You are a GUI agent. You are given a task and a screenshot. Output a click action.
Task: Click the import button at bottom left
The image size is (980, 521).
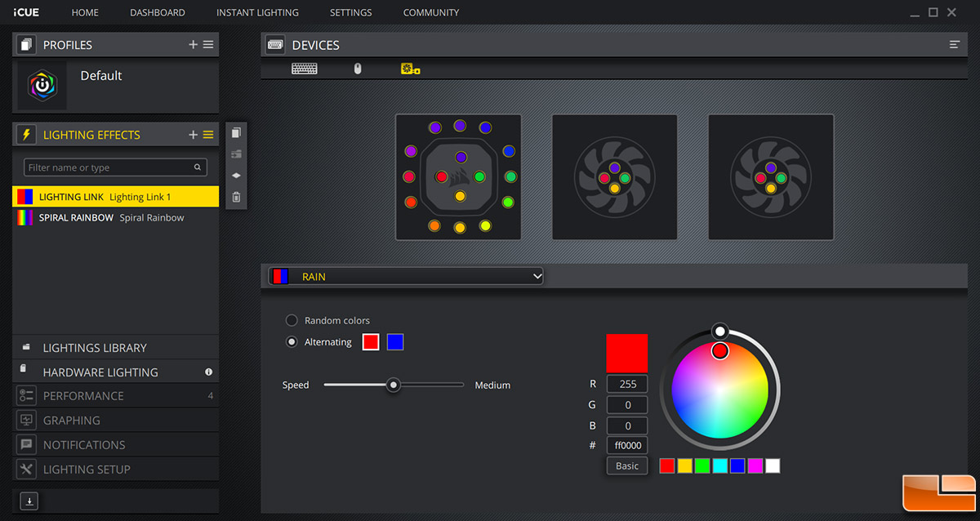click(x=29, y=501)
